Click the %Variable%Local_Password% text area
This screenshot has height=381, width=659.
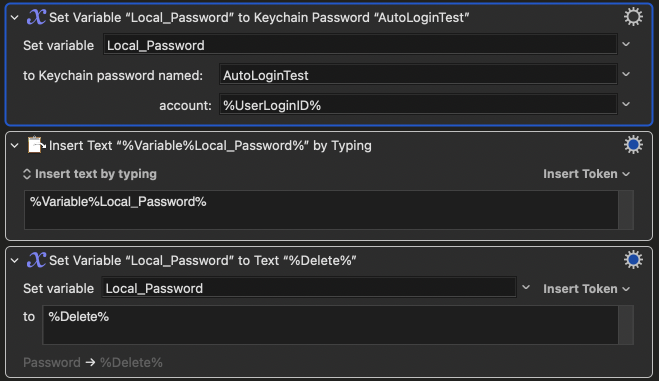click(x=321, y=210)
